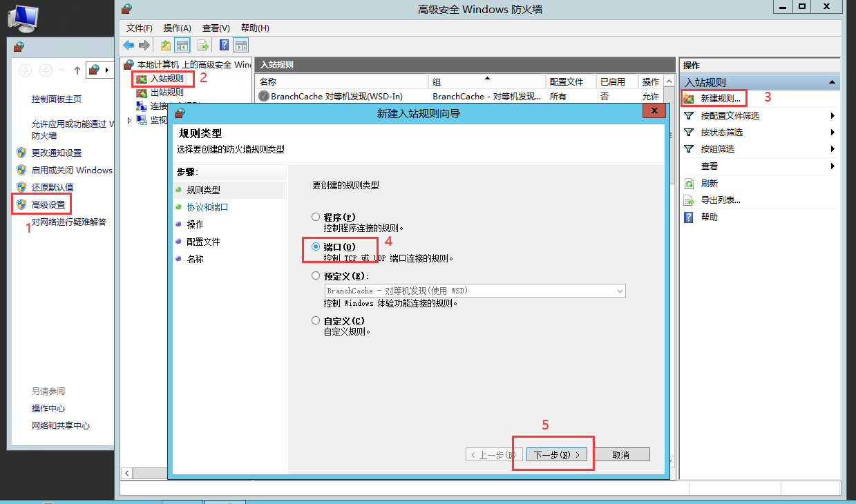This screenshot has width=856, height=504.
Task: Click the Forward arrow in the Control Panel window
Action: coord(46,70)
